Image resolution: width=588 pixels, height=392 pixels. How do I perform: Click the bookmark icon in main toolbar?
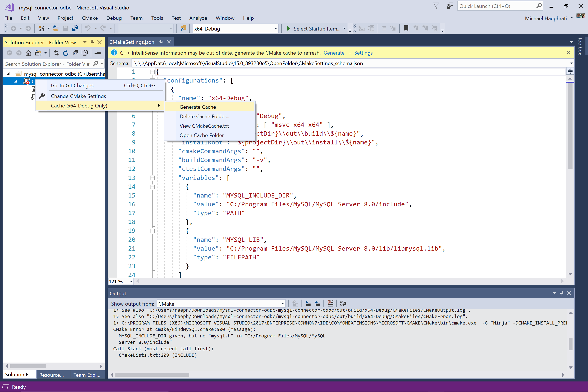coord(406,29)
